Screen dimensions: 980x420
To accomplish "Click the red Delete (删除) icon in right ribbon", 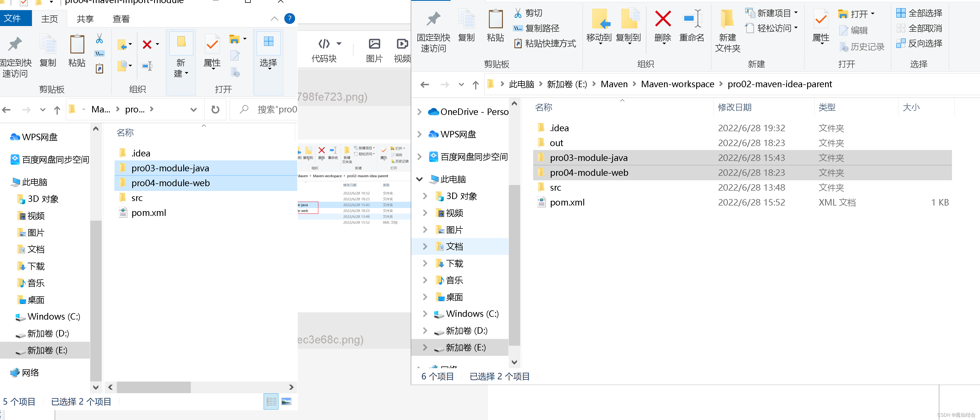I will tap(663, 25).
